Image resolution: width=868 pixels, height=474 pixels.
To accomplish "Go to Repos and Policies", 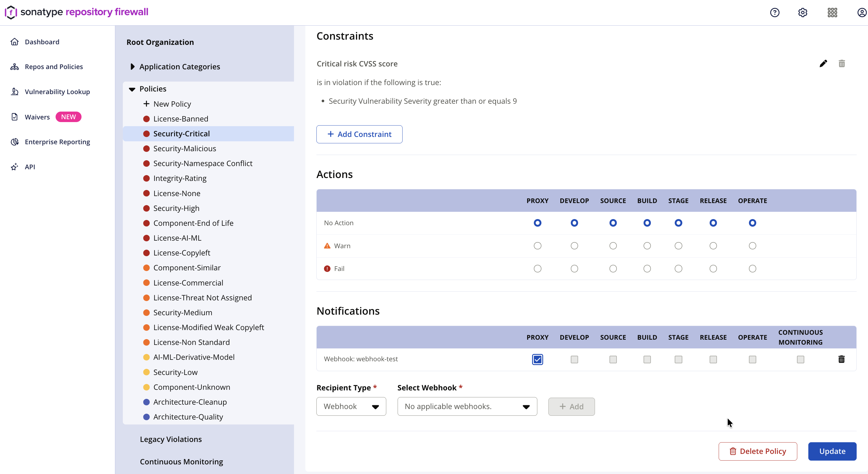I will click(54, 67).
